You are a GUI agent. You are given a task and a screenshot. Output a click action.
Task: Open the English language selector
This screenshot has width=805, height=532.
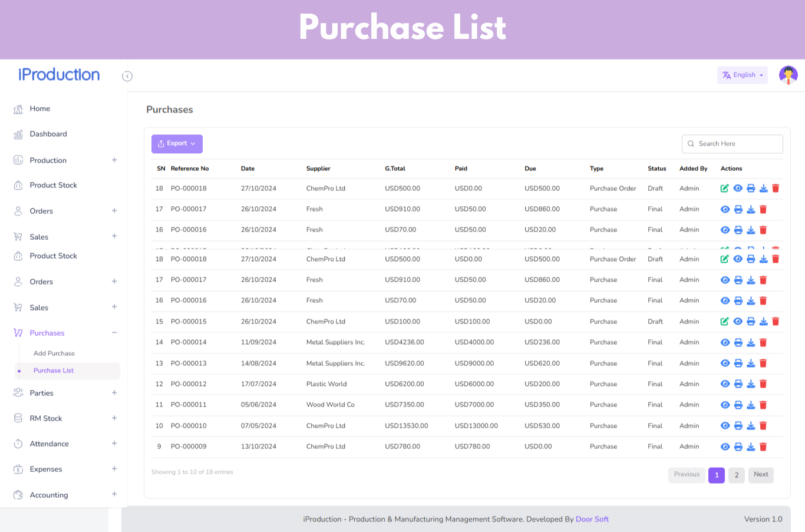click(742, 75)
